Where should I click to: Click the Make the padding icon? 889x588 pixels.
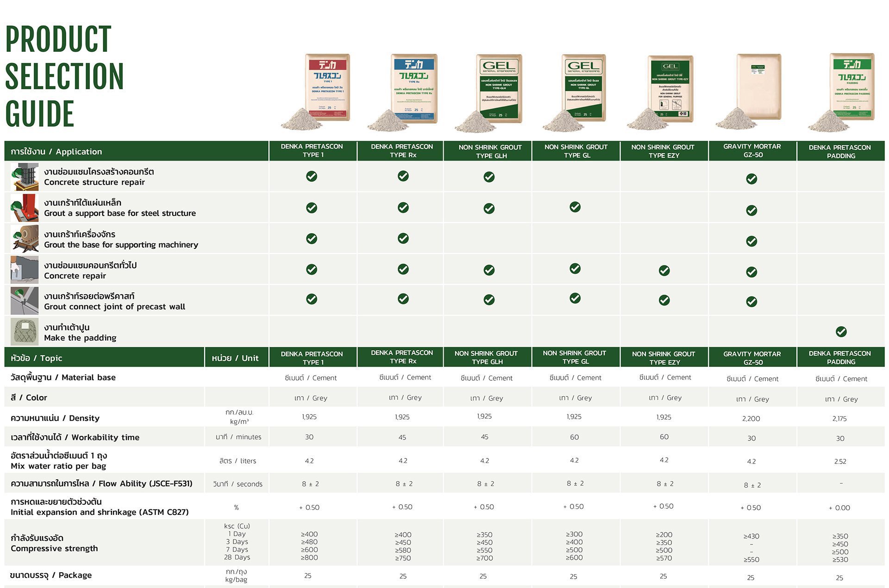click(25, 332)
